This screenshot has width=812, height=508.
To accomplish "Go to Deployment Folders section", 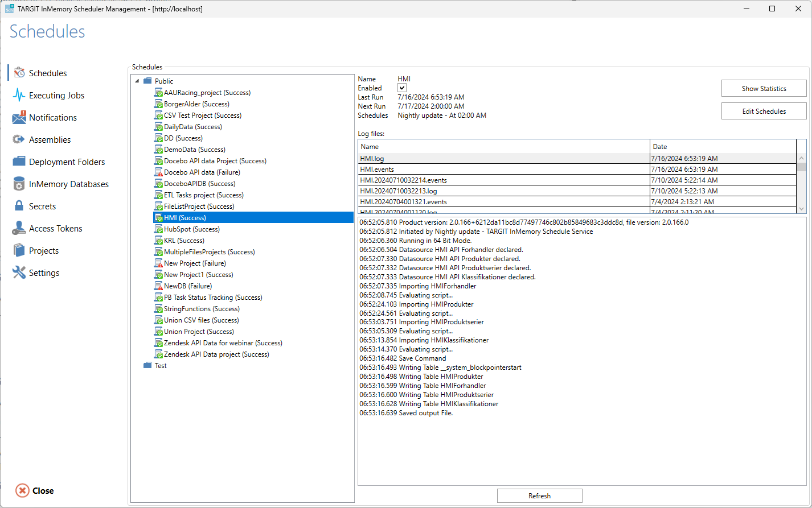I will click(x=67, y=162).
